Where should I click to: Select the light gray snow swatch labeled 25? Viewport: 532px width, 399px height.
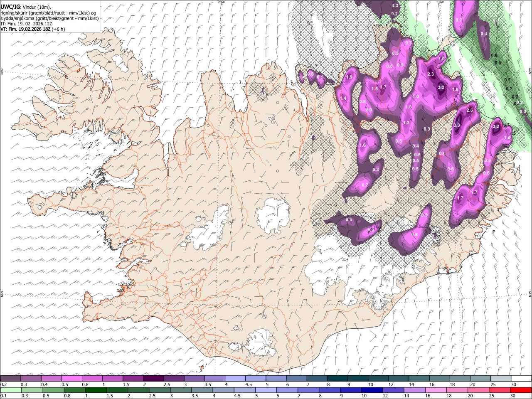coord(501,378)
